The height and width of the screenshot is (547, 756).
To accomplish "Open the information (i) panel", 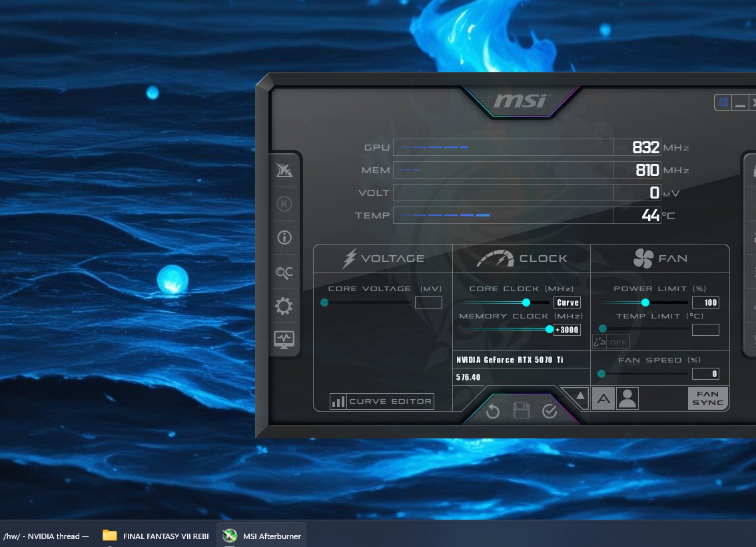I will click(284, 237).
